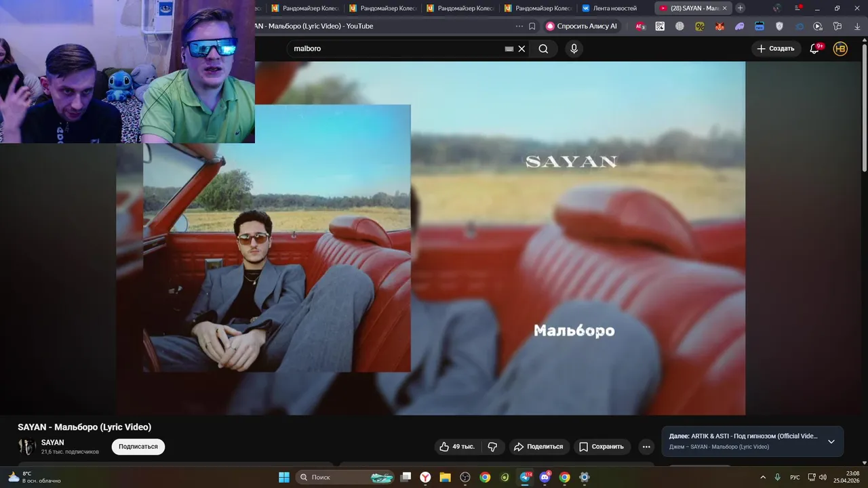This screenshot has height=488, width=868.
Task: Open the Windows Start menu
Action: click(284, 477)
